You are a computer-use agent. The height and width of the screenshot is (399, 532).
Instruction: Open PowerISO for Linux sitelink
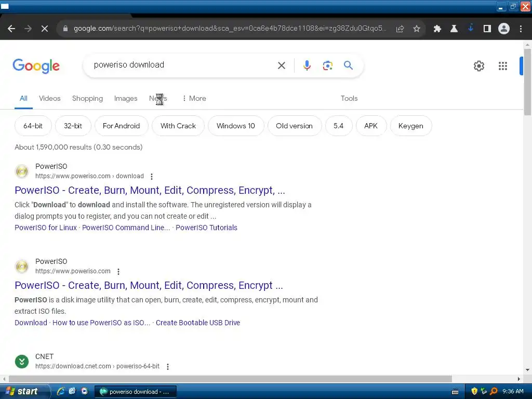(x=46, y=228)
